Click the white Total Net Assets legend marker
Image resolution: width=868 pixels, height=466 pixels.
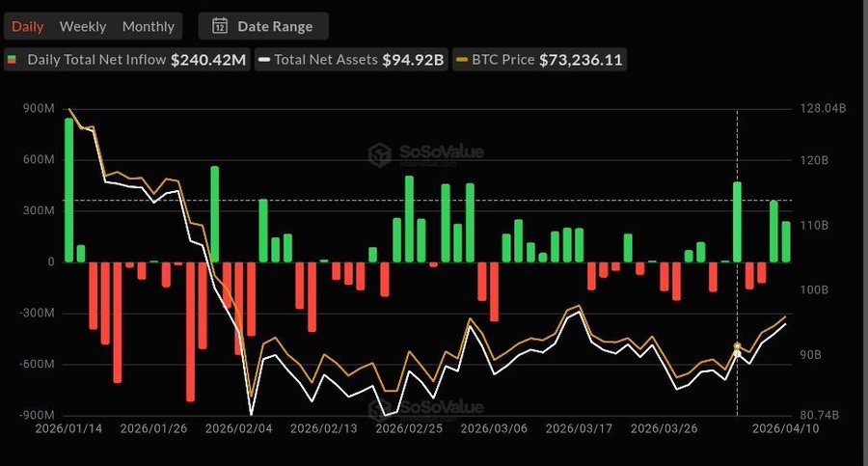(x=264, y=60)
